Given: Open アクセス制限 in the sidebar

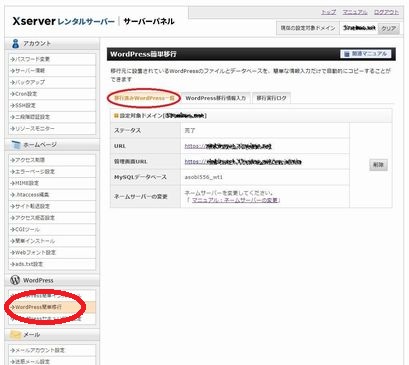Looking at the screenshot, I should pos(52,160).
